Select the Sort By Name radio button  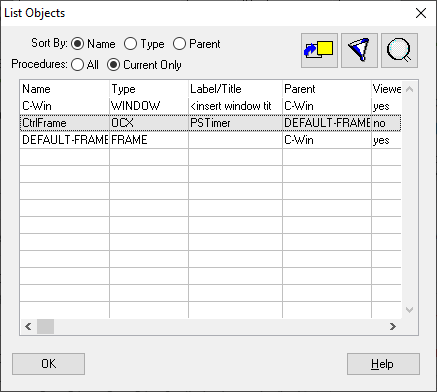pos(78,44)
